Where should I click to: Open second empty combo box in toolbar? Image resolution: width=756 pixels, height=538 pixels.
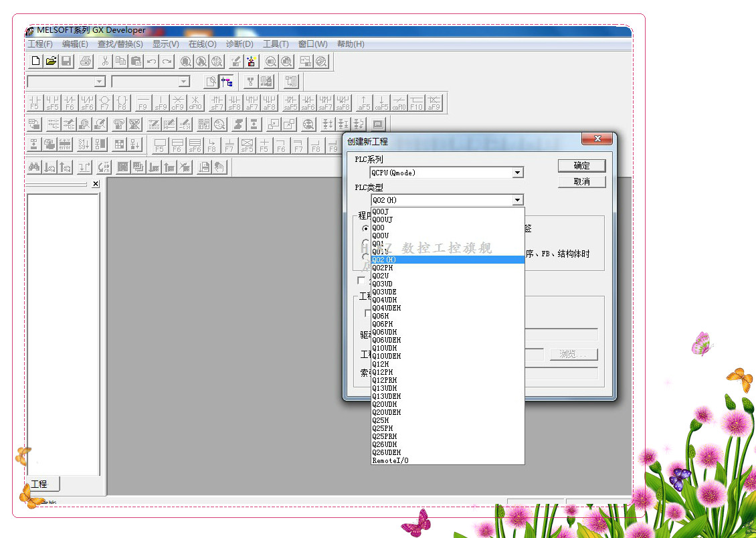151,82
